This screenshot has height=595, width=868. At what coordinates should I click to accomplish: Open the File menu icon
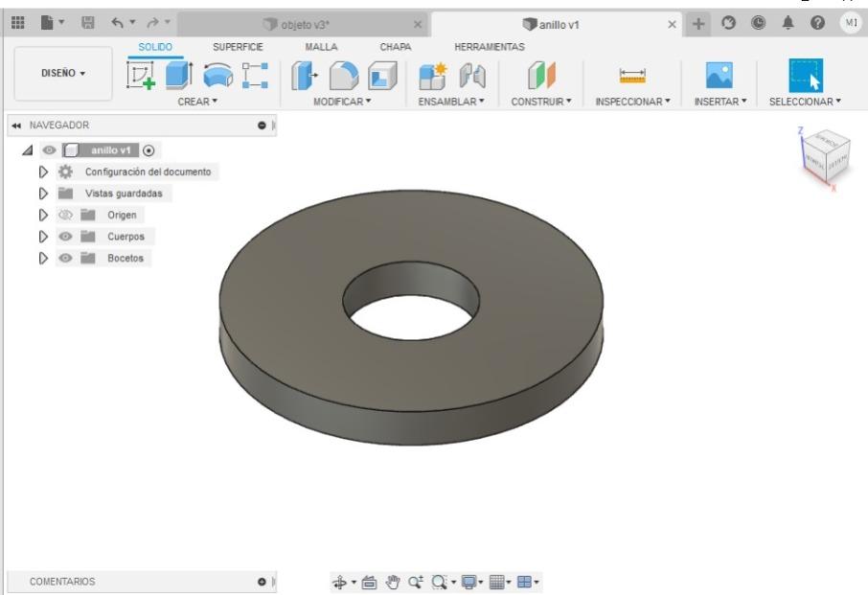pyautogui.click(x=48, y=23)
